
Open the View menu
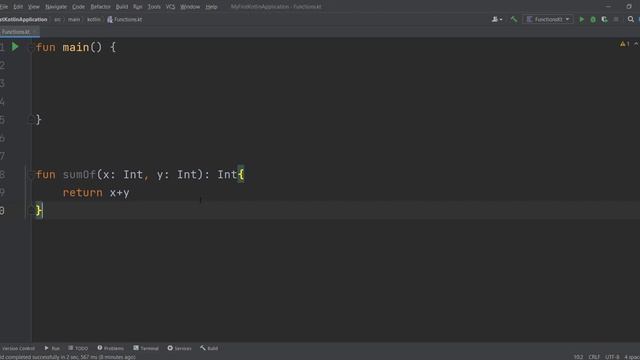34,7
